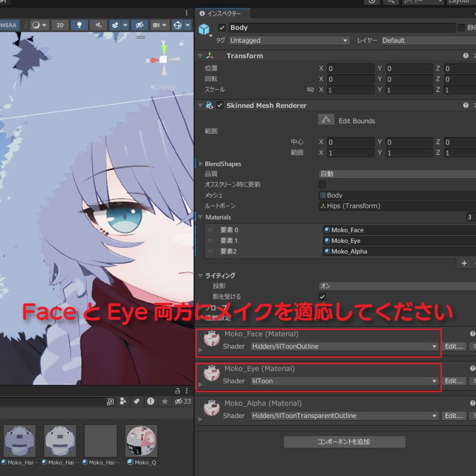Image resolution: width=476 pixels, height=476 pixels.
Task: Disable the Body component checkbox
Action: click(222, 27)
